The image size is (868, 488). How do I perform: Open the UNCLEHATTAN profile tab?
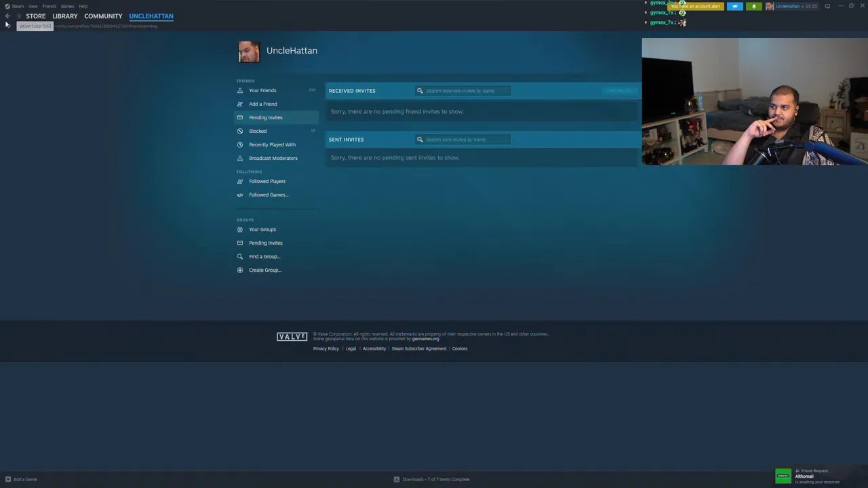pos(151,16)
